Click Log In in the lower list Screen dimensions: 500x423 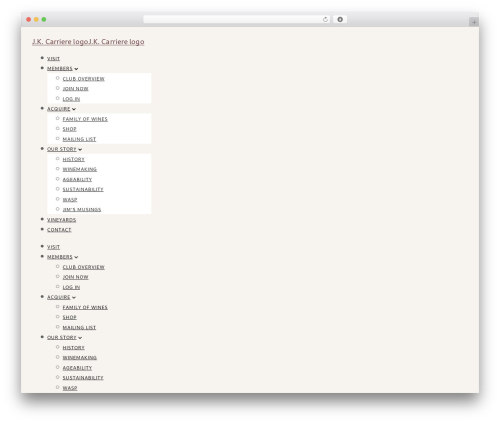coord(71,287)
